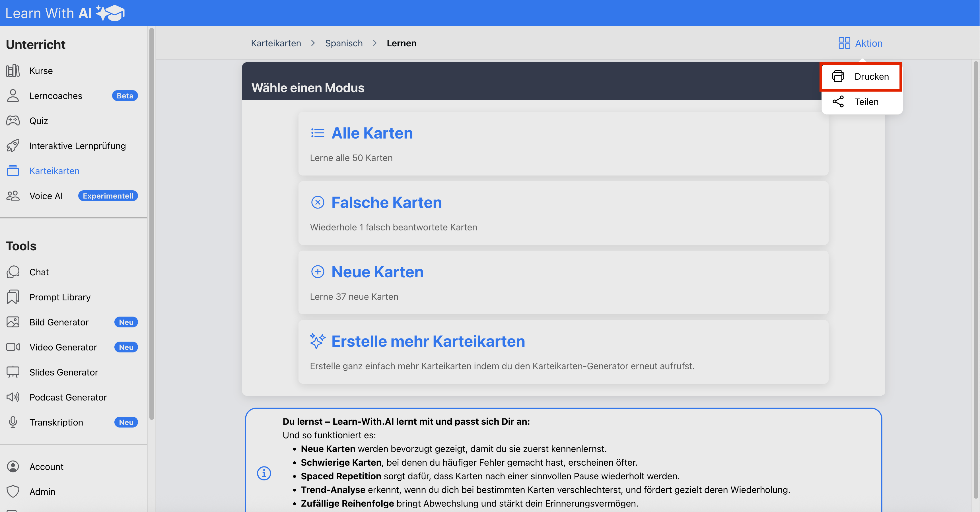Click the rocket icon for Interaktive Lernprüfung
This screenshot has height=512, width=980.
pos(13,146)
